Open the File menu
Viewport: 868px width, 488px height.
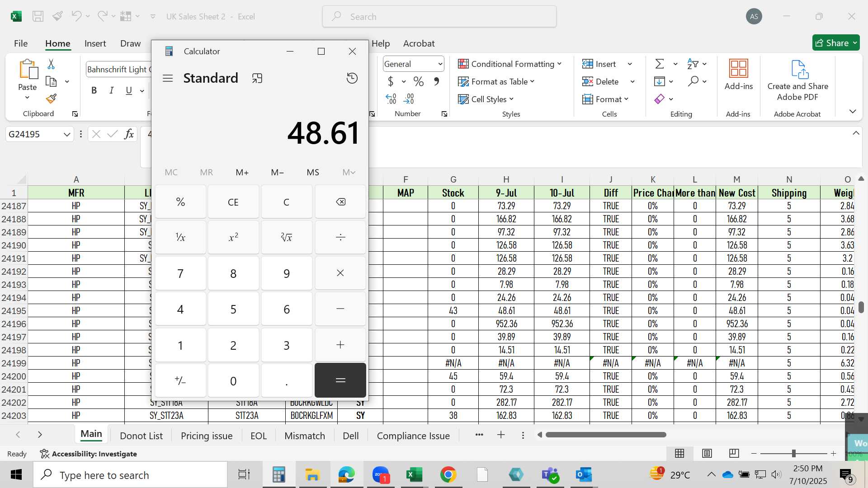click(21, 43)
